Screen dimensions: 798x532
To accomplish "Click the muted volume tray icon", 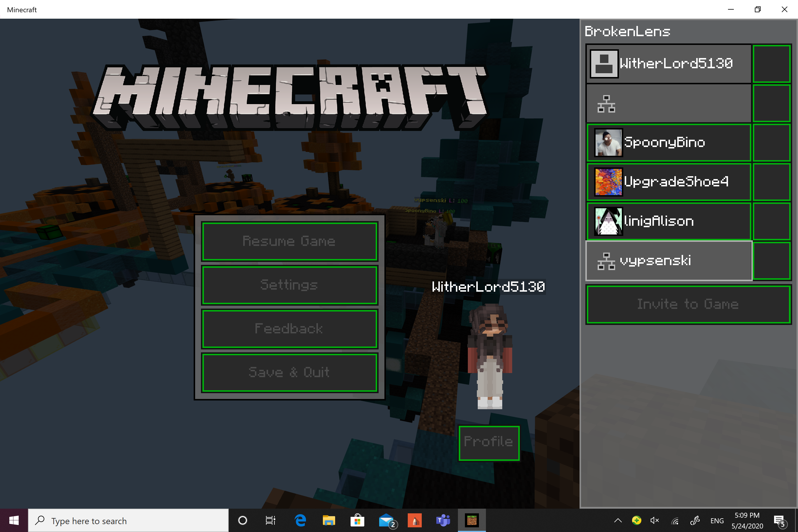I will point(655,520).
